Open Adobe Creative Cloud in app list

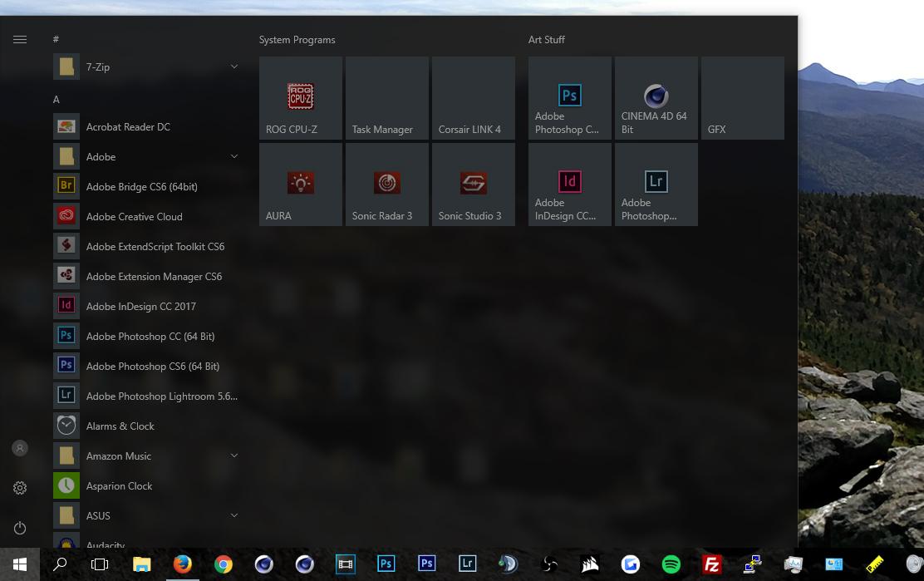pyautogui.click(x=147, y=216)
